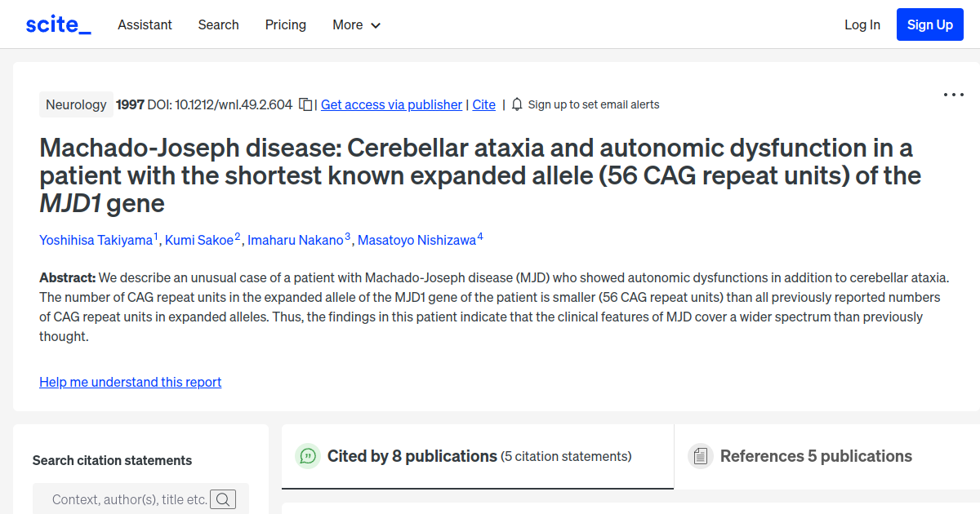980x514 pixels.
Task: Click the document icon beside References
Action: 700,456
